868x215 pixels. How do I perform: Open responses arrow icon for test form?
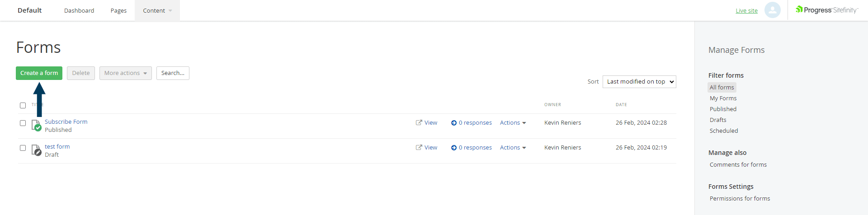(454, 148)
